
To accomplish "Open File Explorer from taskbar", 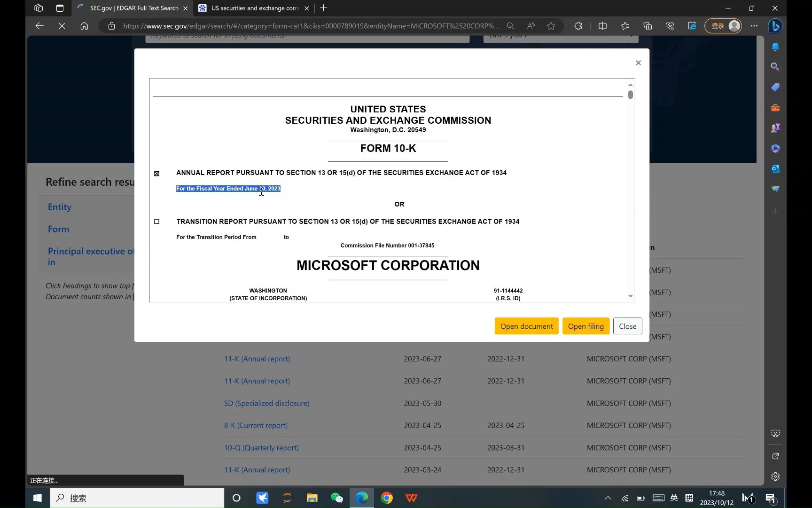I will (312, 498).
